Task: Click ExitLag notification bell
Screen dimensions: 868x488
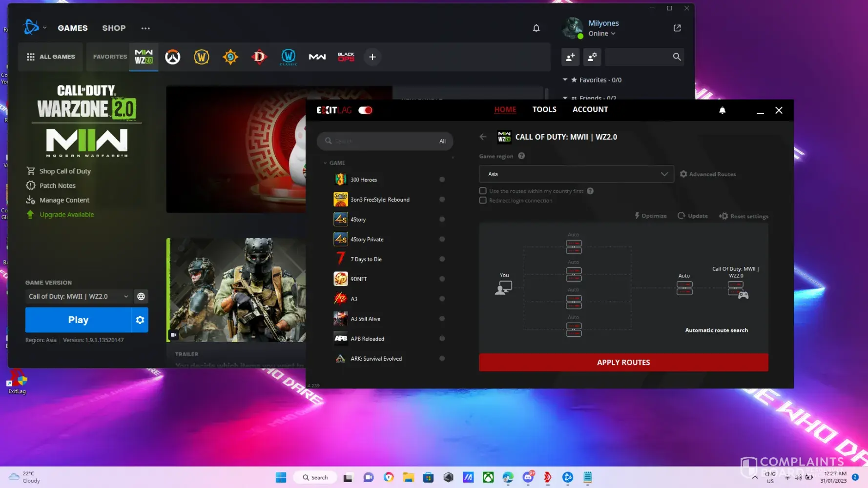Action: pyautogui.click(x=722, y=110)
